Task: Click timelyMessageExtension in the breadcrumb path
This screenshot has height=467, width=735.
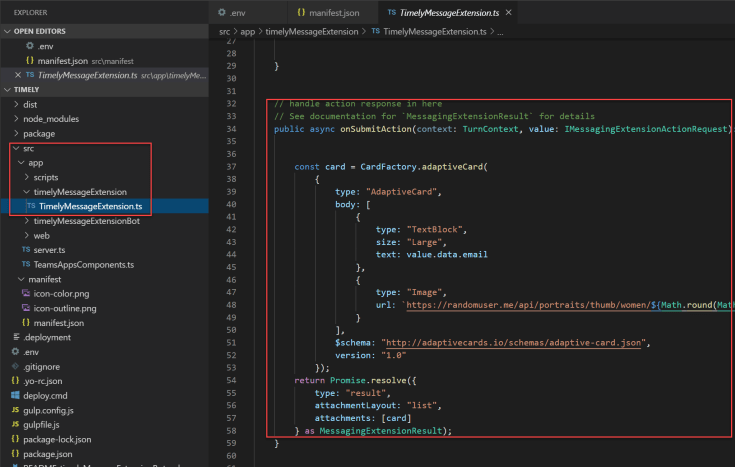Action: [x=313, y=32]
